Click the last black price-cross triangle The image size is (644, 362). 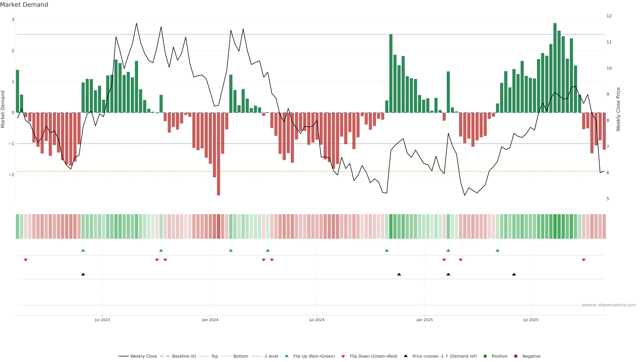514,274
